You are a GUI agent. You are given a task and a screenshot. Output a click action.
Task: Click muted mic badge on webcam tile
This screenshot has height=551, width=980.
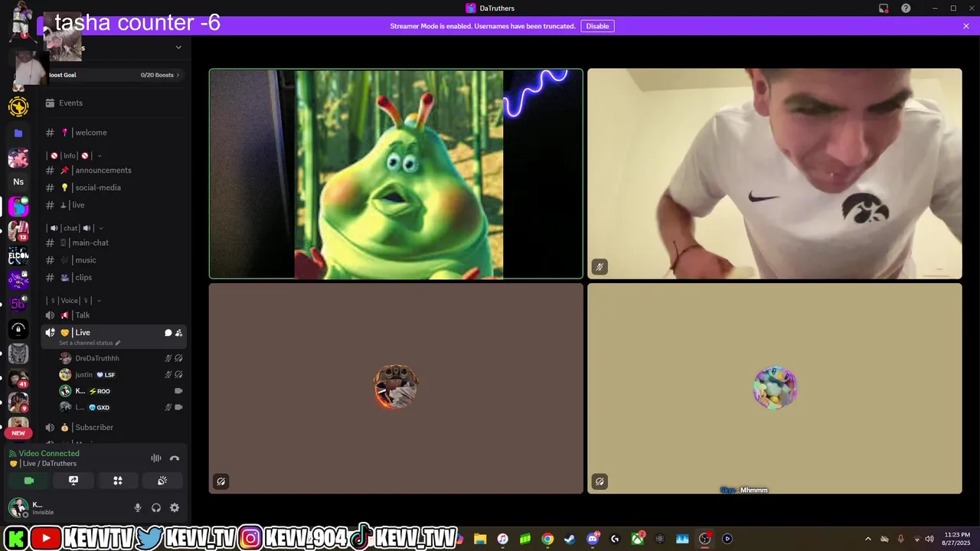point(599,267)
